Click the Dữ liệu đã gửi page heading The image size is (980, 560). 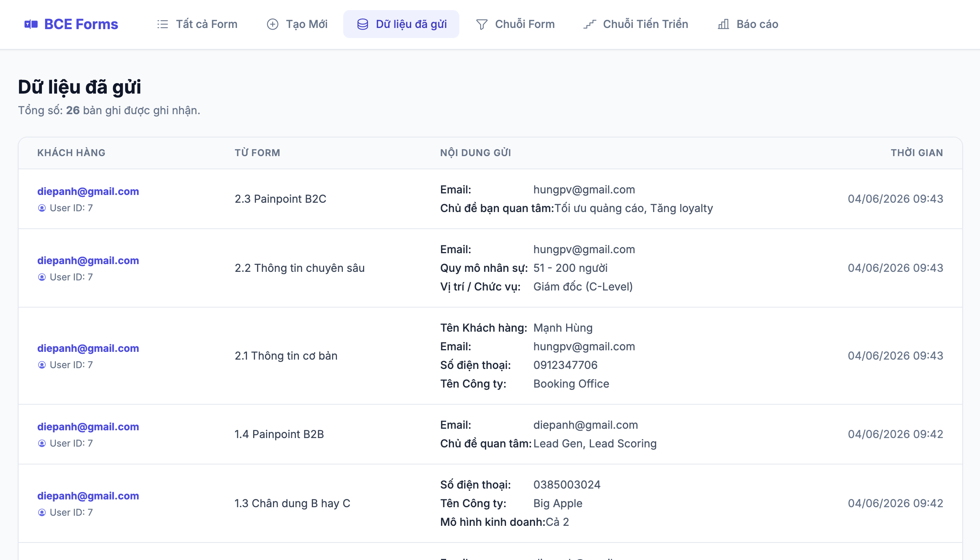click(x=80, y=87)
